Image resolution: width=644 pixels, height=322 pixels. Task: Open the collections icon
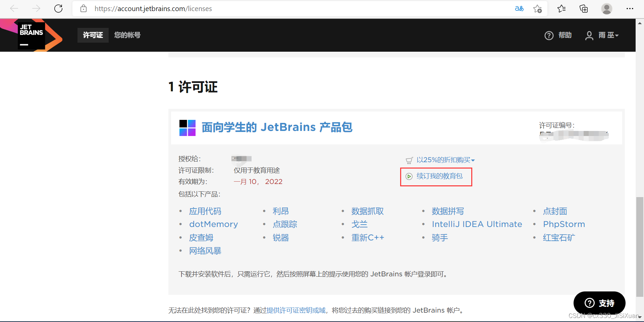(x=584, y=8)
